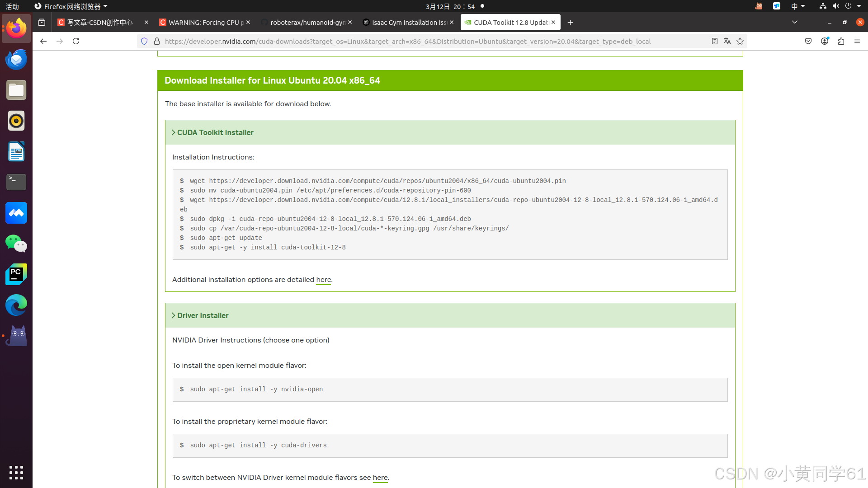
Task: Open the Firefox account menu
Action: tap(825, 41)
